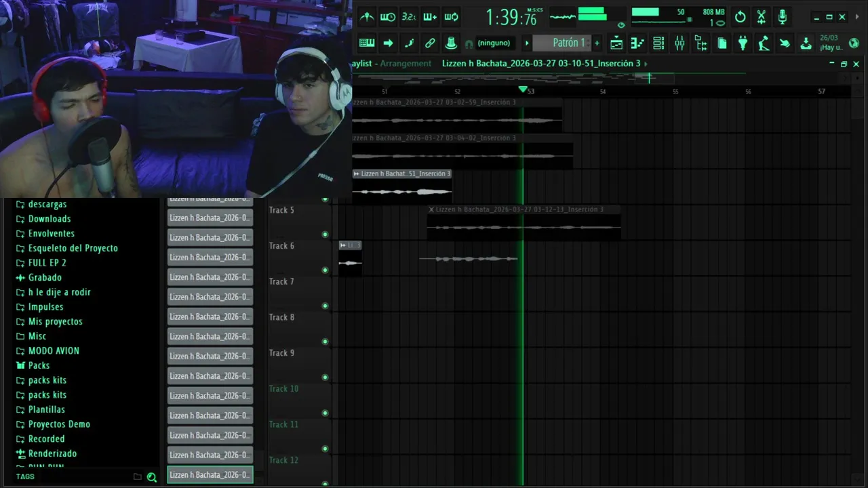Click the stacked-pages icon next to browser icon

pos(722,43)
